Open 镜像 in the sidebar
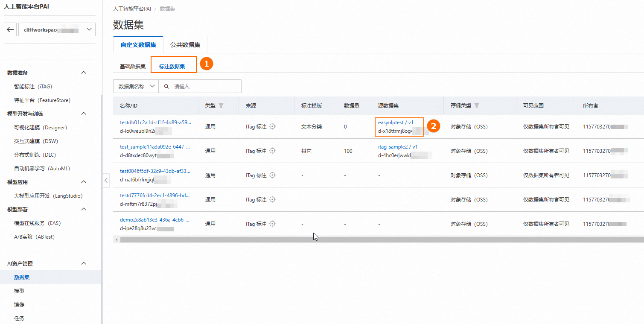The height and width of the screenshot is (324, 644). click(19, 304)
